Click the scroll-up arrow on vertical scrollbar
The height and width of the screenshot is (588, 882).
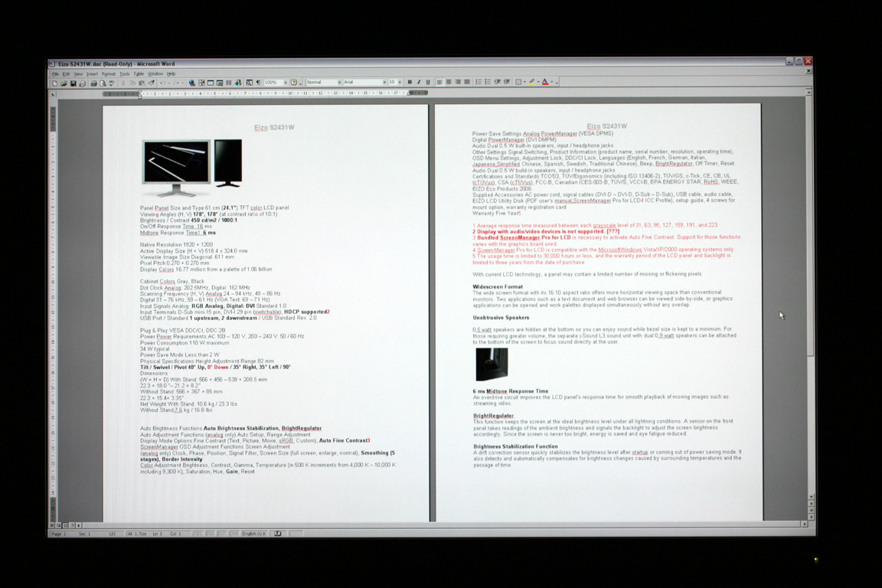[809, 93]
